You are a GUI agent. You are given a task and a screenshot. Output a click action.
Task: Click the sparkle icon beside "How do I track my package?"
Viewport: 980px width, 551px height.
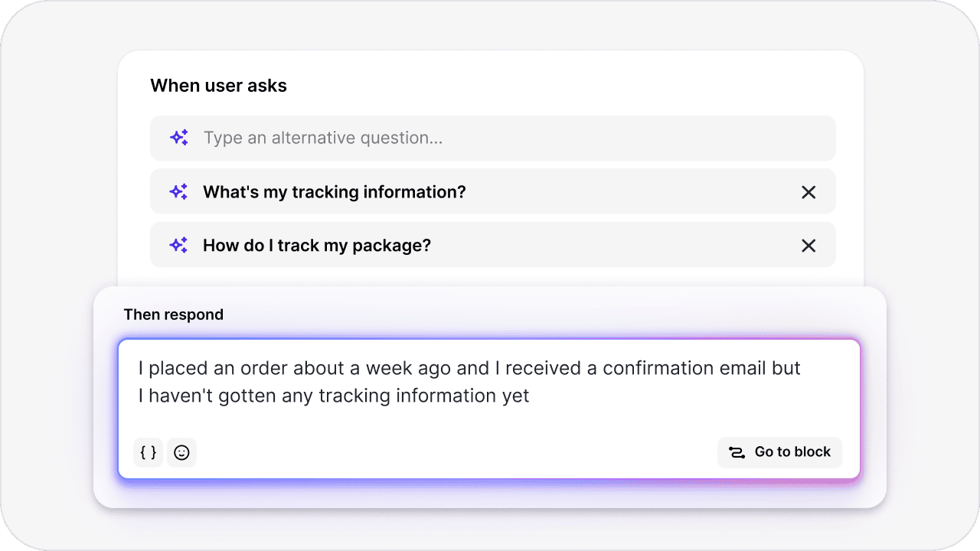point(178,245)
